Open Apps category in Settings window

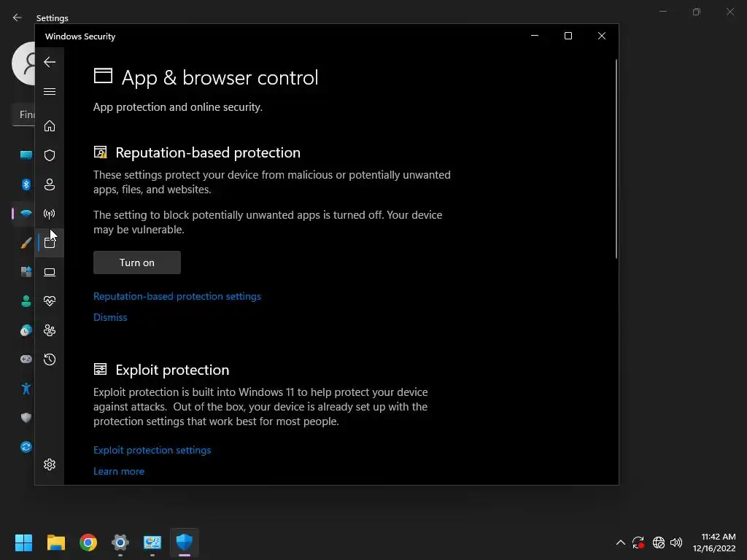coord(26,272)
